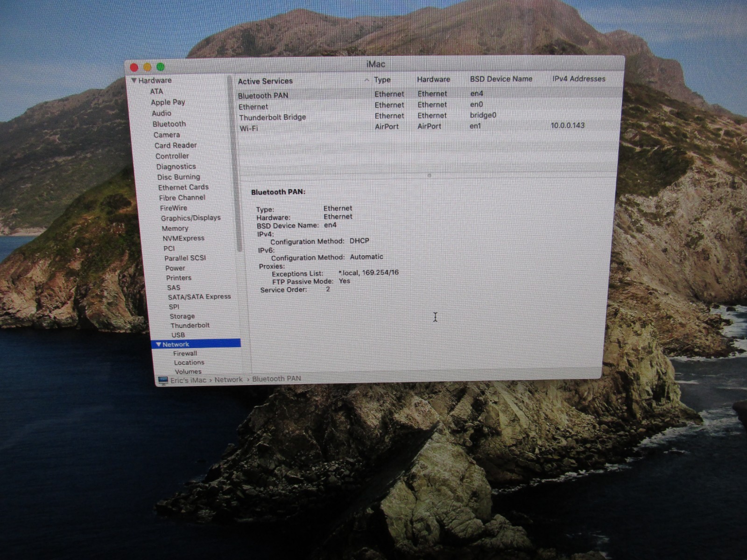
Task: Sort by the Hardware column header
Action: coord(433,79)
